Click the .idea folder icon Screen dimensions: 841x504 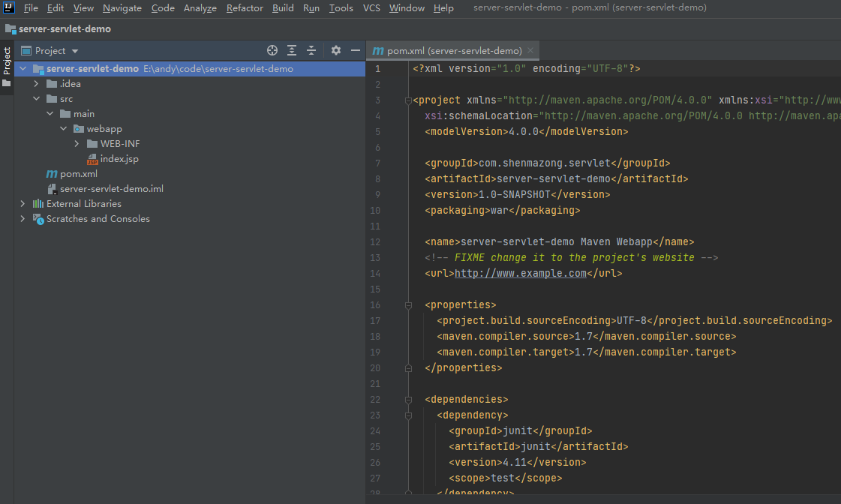coord(52,84)
